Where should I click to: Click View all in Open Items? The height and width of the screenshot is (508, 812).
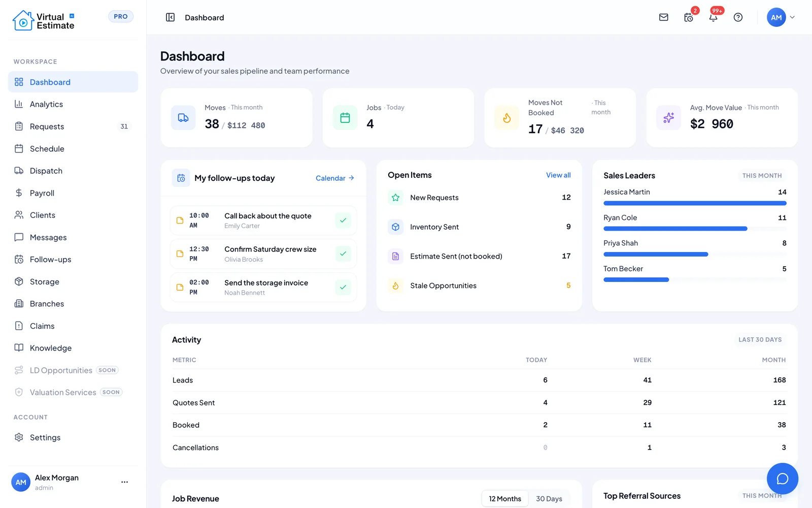[558, 175]
